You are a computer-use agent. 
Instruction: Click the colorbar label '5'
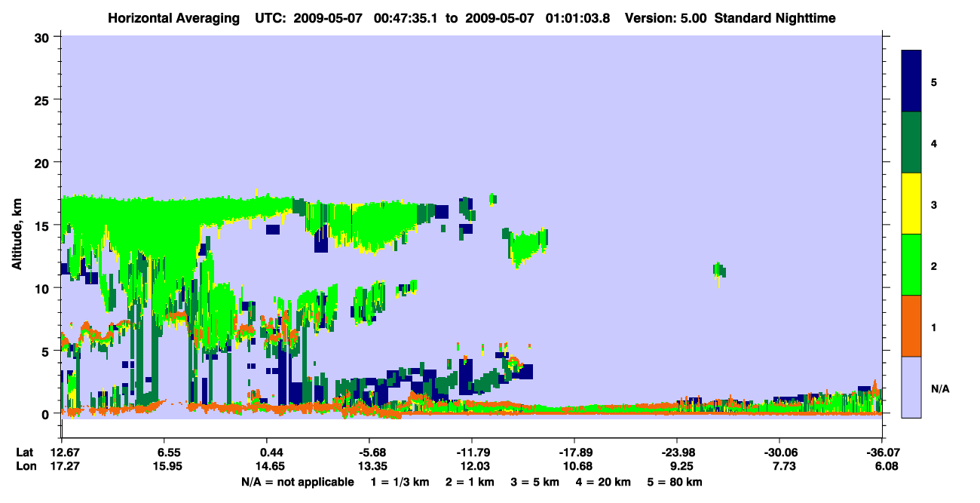pos(934,81)
